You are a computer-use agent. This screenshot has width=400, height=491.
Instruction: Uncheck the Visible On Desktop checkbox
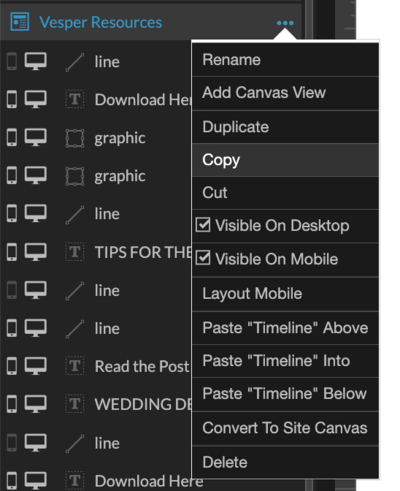(203, 225)
